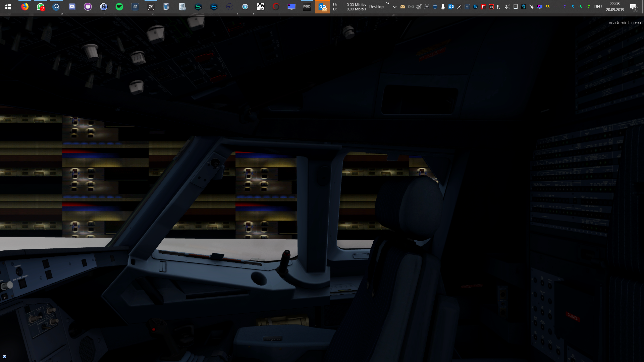Screen dimensions: 644x362
Task: Open Outlook highlighted in the taskbar
Action: pyautogui.click(x=322, y=7)
